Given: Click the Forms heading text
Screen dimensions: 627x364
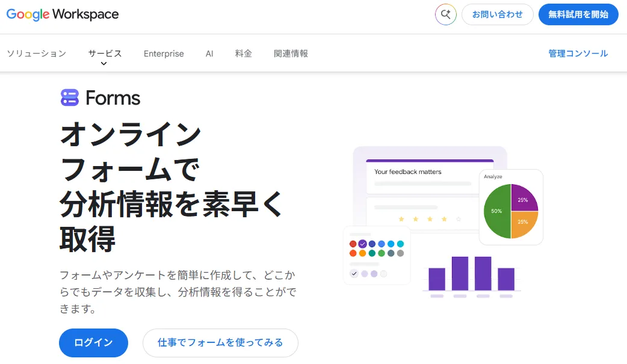Looking at the screenshot, I should (113, 98).
